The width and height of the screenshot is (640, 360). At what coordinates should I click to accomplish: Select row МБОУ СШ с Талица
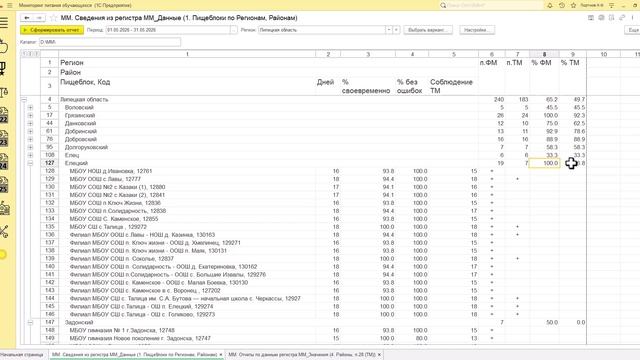coord(108,227)
